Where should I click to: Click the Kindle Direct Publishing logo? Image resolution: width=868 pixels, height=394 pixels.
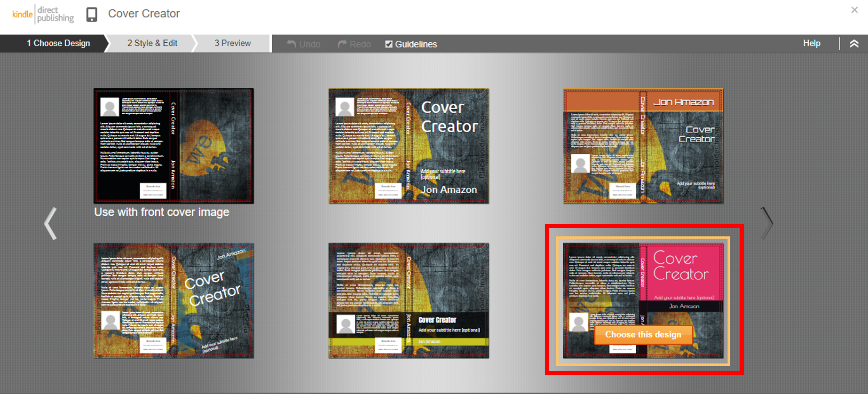pos(43,14)
